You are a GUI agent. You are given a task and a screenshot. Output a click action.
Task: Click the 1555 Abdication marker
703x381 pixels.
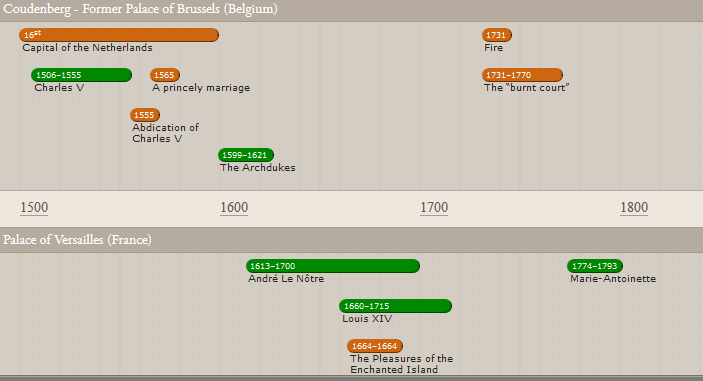tap(145, 115)
